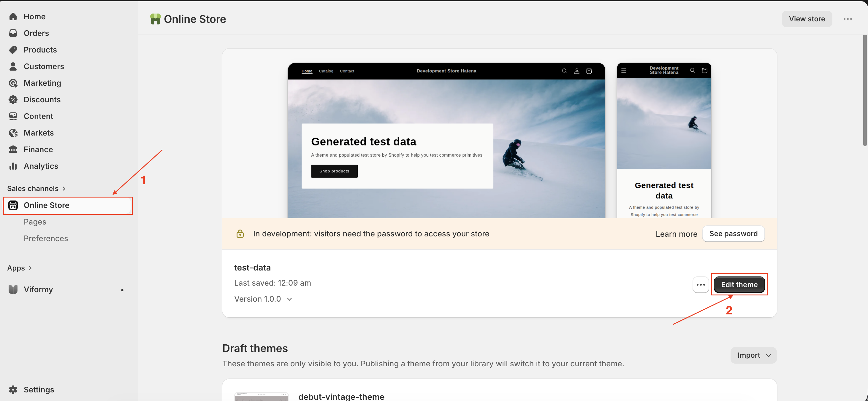
Task: Click the Learn more link
Action: 676,234
